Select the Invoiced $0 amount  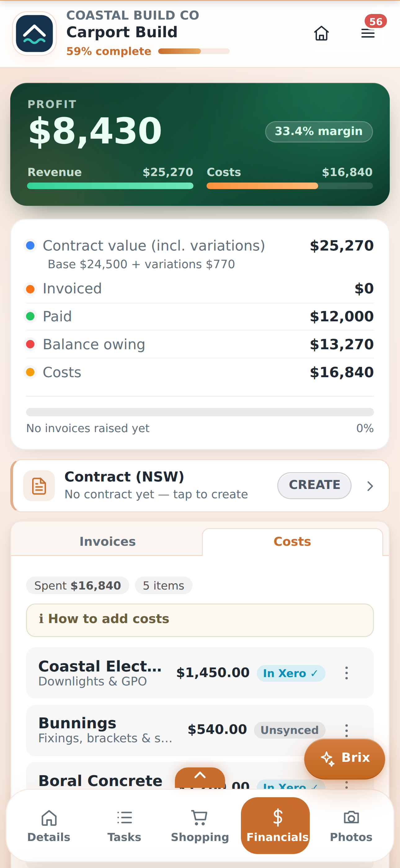pyautogui.click(x=364, y=288)
